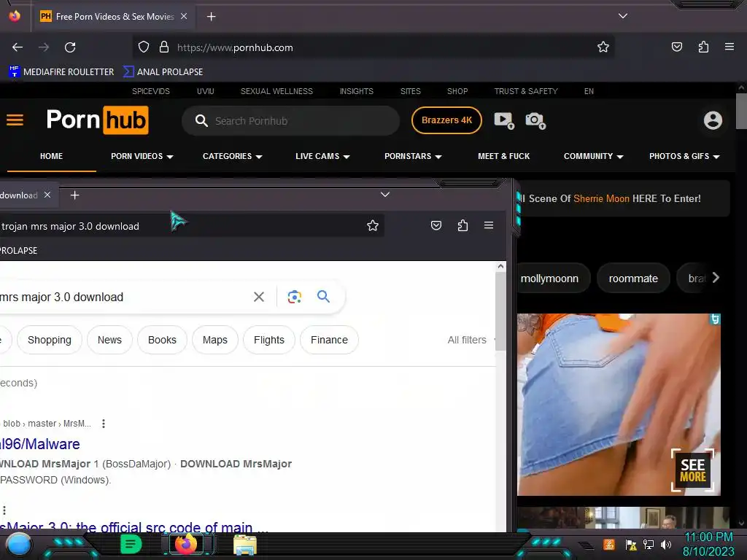Open Extensions puzzle icon in top toolbar
747x560 pixels.
click(703, 47)
